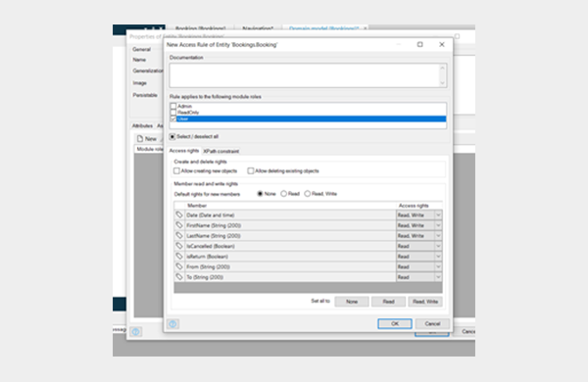Click the tag icon of the LastName row

(x=179, y=235)
